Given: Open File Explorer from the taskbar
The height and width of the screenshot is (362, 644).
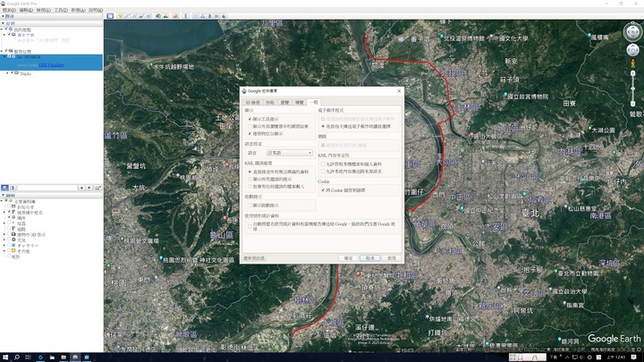Looking at the screenshot, I should click(x=64, y=358).
